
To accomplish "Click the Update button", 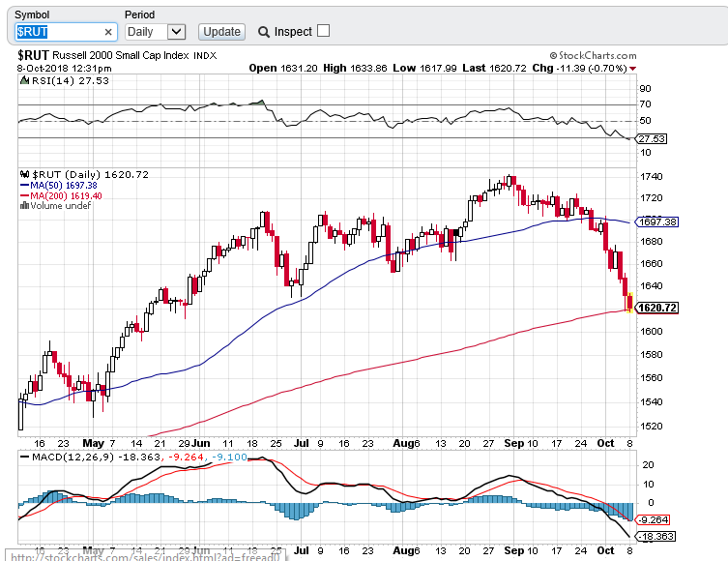I will pos(221,32).
